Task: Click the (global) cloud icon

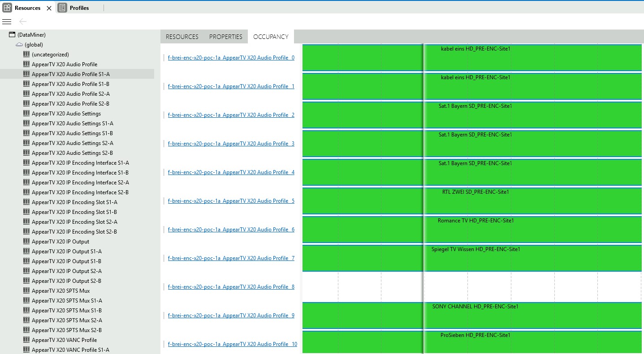Action: [19, 45]
